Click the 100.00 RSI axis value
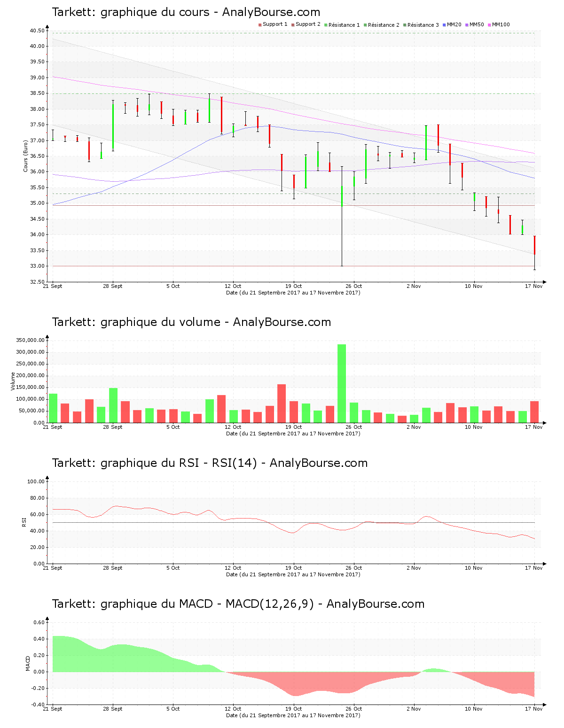 click(36, 481)
